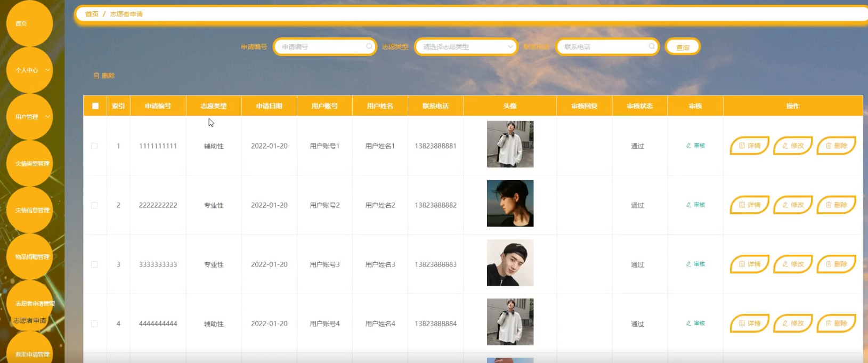Click 修改 for 用户账号1 row
Screen dimensions: 868x363
point(793,146)
